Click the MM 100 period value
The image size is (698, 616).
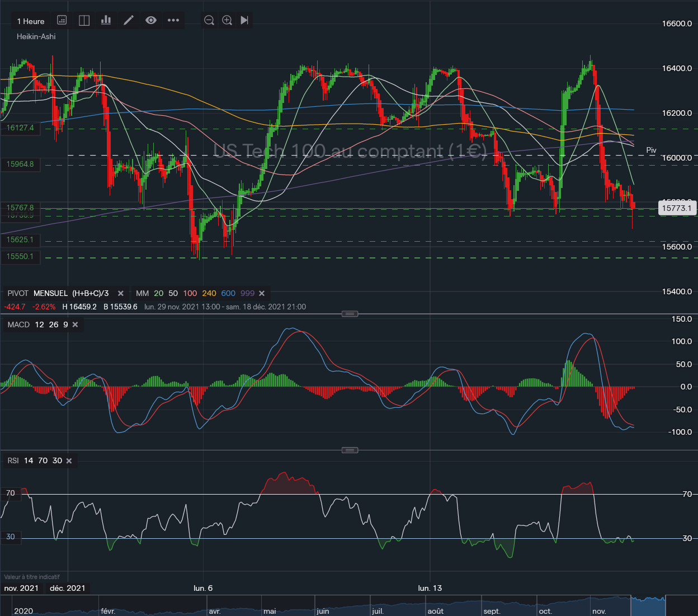(190, 293)
